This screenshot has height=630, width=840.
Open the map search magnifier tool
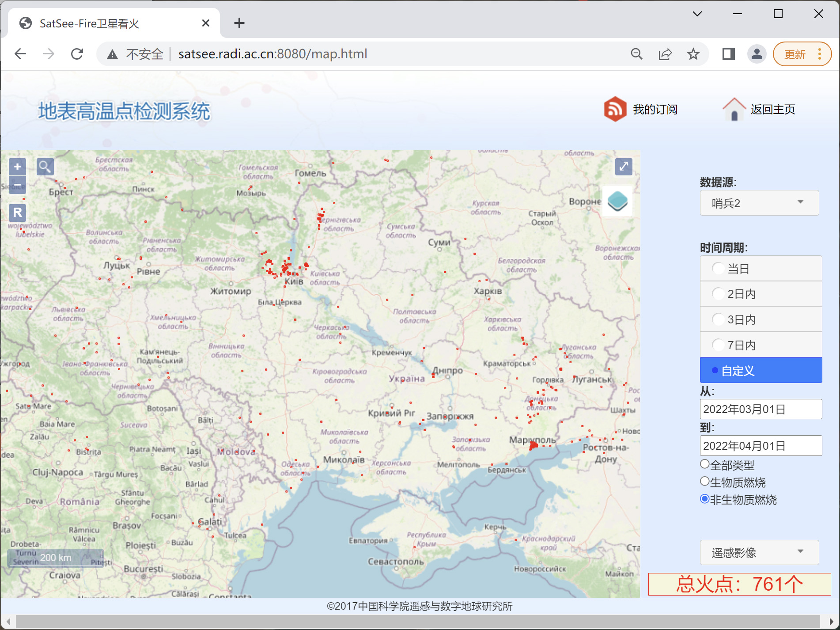45,167
